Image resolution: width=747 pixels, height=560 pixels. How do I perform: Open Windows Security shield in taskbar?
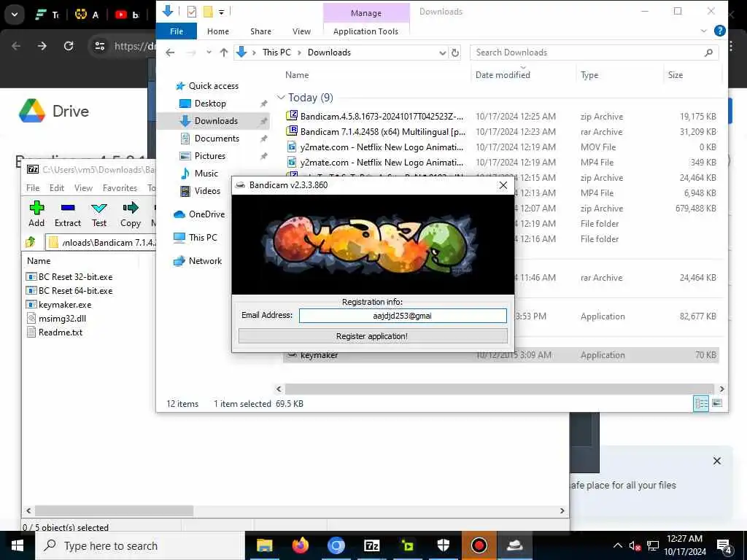click(443, 545)
